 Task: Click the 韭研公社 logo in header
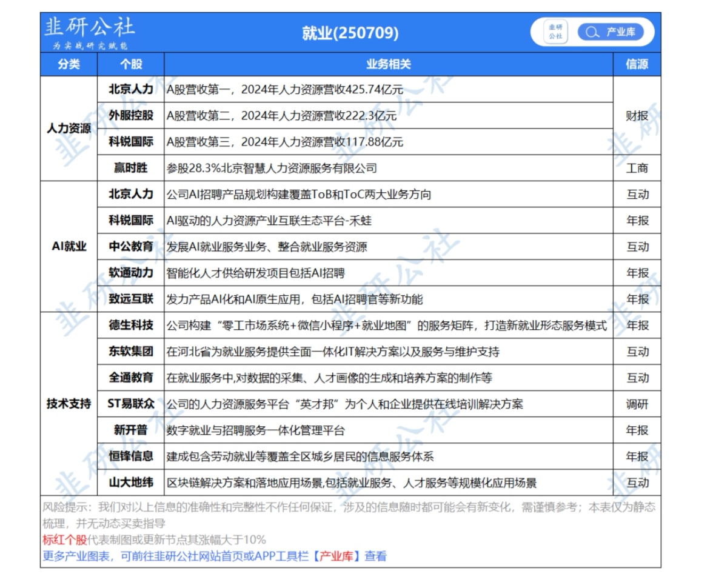(x=89, y=33)
